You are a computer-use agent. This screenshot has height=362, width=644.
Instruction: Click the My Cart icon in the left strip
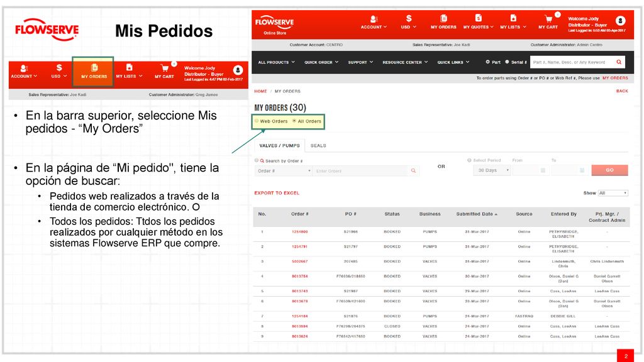click(165, 68)
